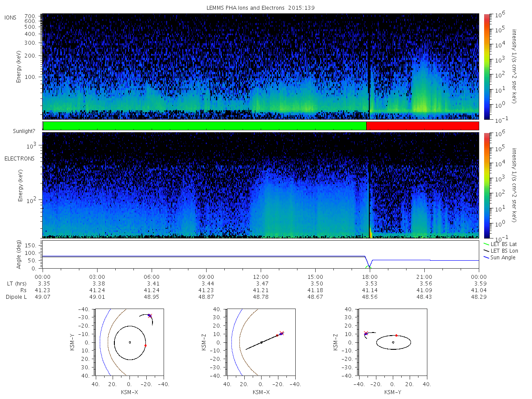This screenshot has height=399, width=532.
Task: Click the red dot on the KSM-X/KSM-Y orbit circle
Action: point(145,345)
